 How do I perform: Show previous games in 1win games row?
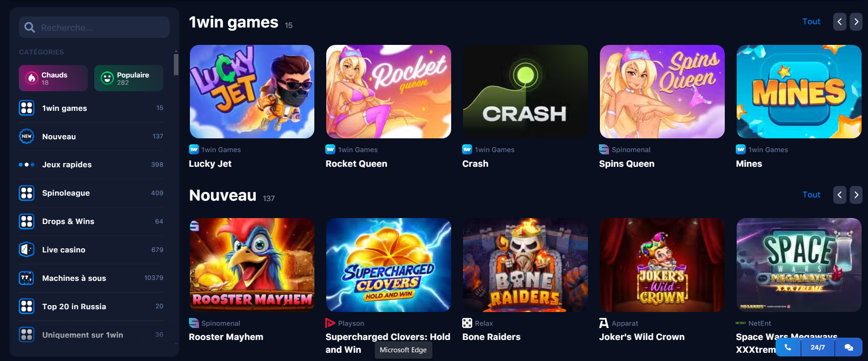[x=840, y=22]
